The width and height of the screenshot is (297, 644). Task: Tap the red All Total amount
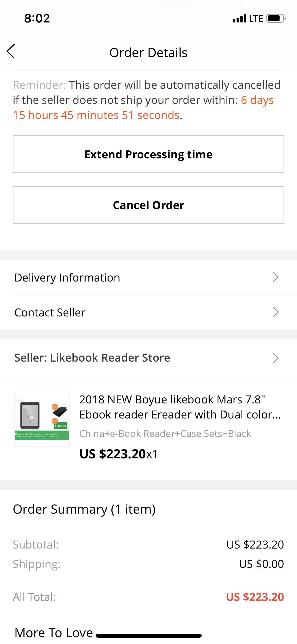pos(255,597)
